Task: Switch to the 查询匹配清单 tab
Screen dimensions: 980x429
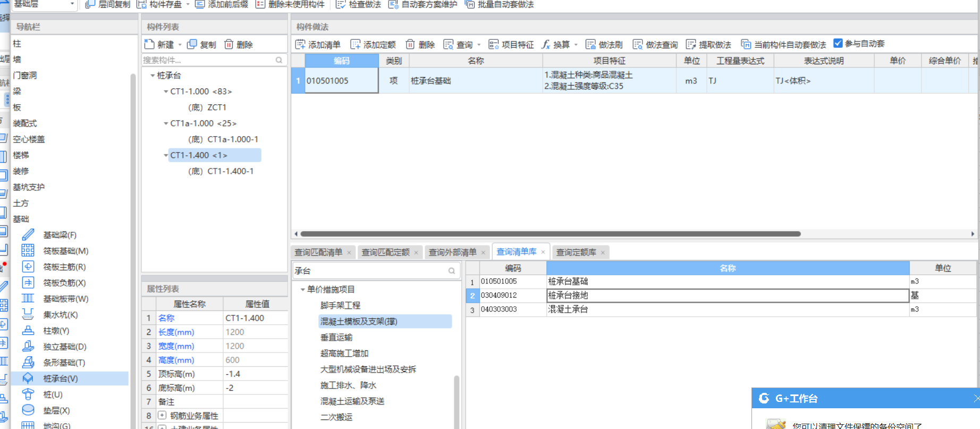Action: [318, 252]
